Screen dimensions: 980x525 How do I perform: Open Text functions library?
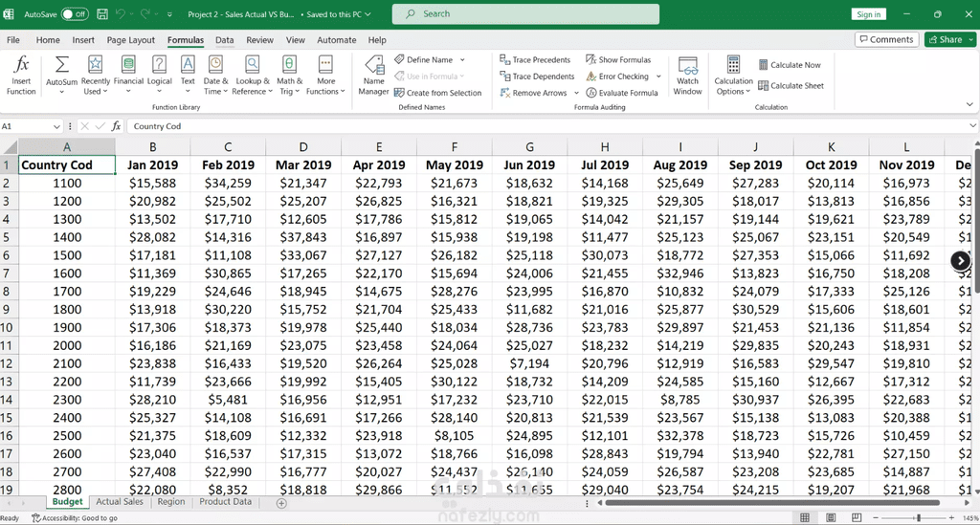(188, 75)
